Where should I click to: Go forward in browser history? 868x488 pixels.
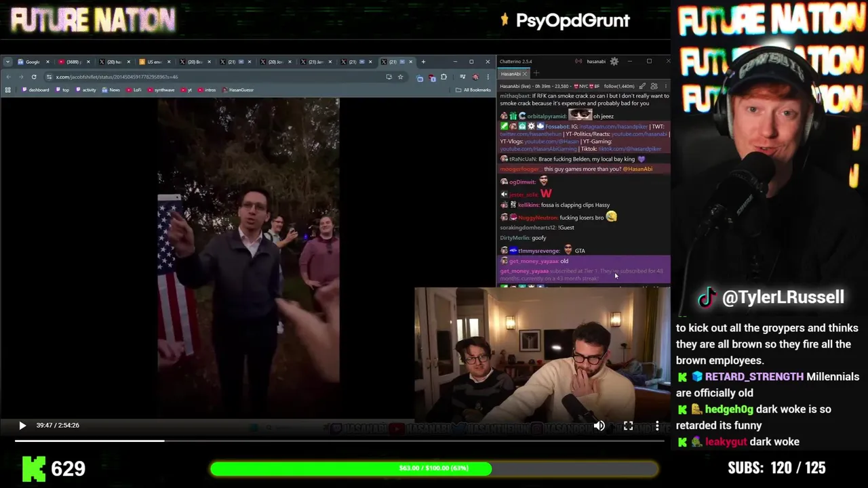coord(21,77)
